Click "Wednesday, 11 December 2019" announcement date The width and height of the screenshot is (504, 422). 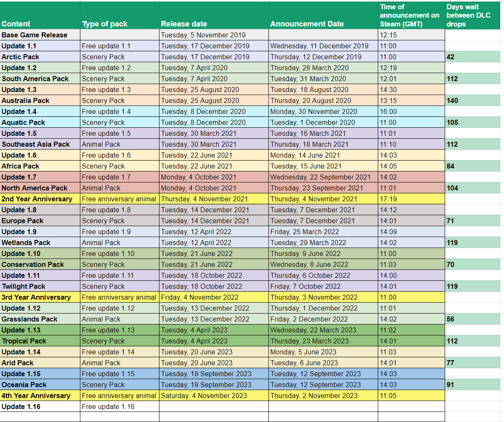(323, 46)
